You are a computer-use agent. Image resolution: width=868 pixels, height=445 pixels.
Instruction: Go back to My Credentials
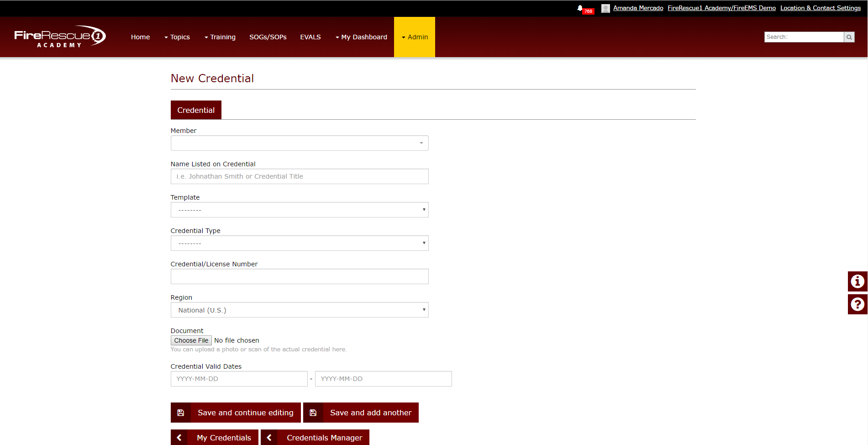(x=215, y=438)
